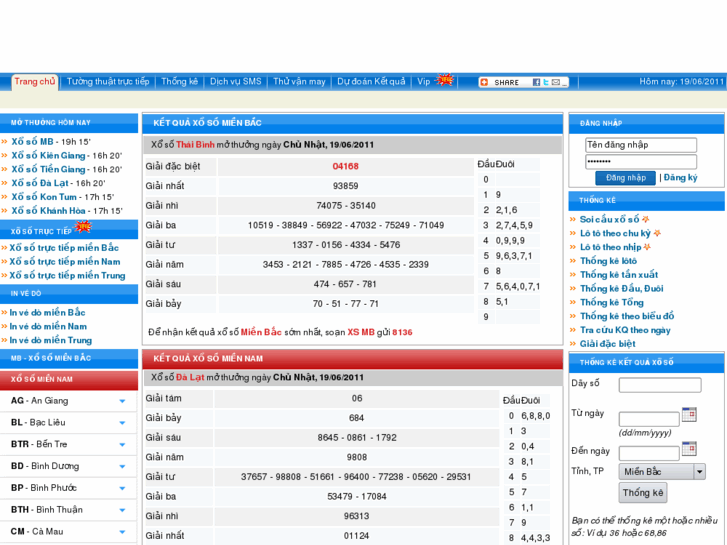Switch to Tường thuật trực tiếp tab

108,82
